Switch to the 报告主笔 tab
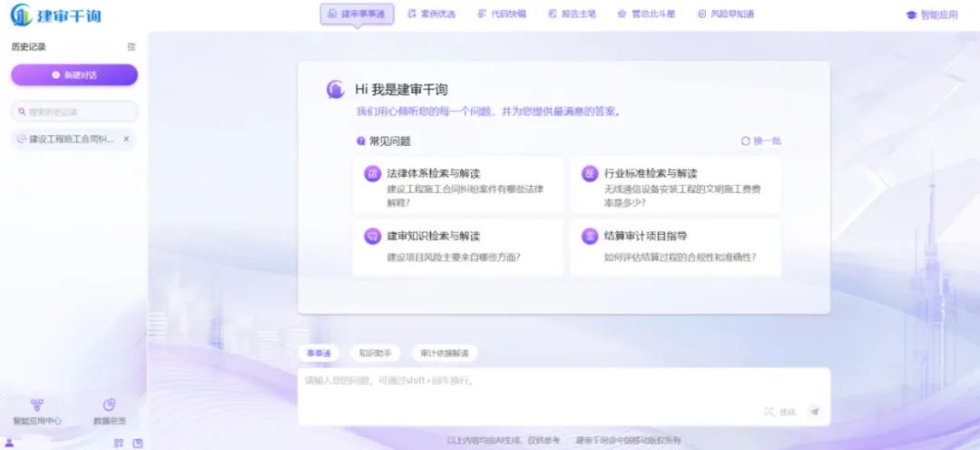 (573, 15)
